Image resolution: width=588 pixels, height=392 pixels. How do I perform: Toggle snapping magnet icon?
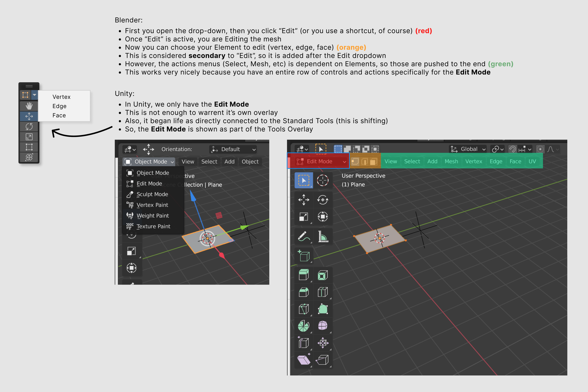pos(512,149)
